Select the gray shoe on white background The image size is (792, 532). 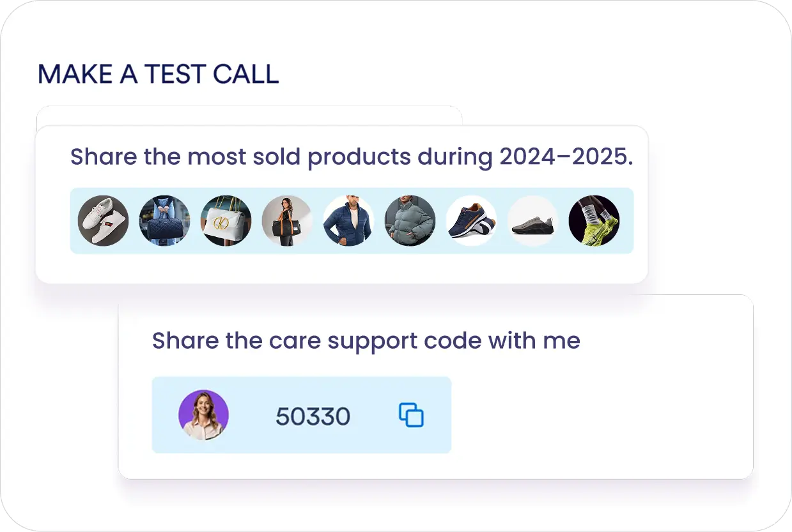(532, 221)
